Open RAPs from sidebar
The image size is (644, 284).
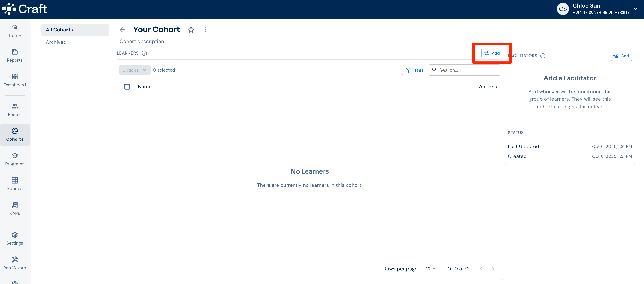point(15,209)
